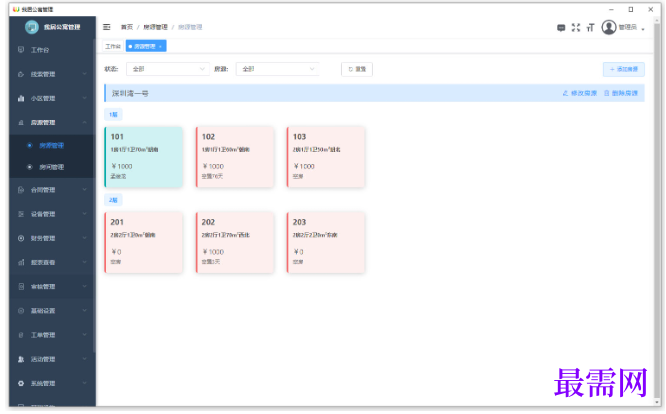The height and width of the screenshot is (414, 666).
Task: Switch to the 工作台 tab
Action: 113,46
